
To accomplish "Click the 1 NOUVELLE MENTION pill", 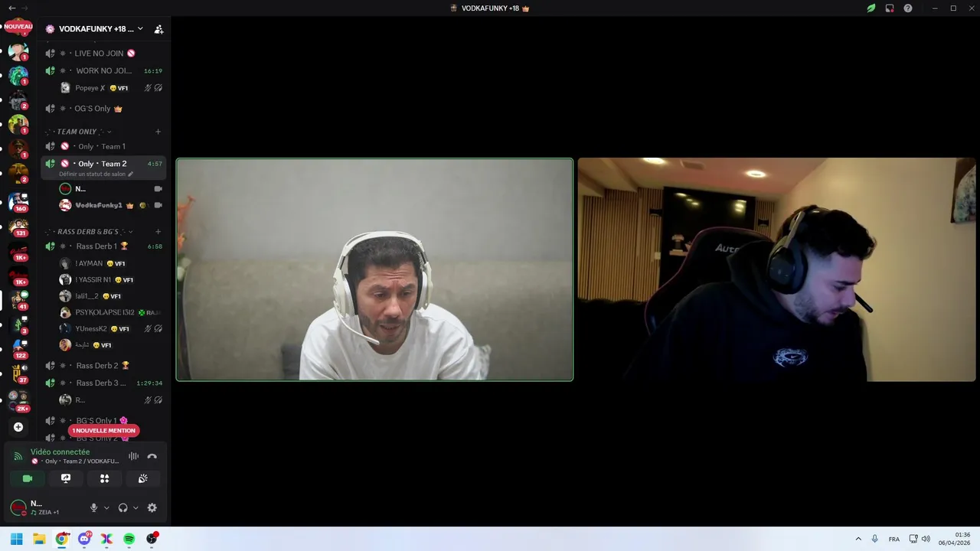I will [103, 431].
